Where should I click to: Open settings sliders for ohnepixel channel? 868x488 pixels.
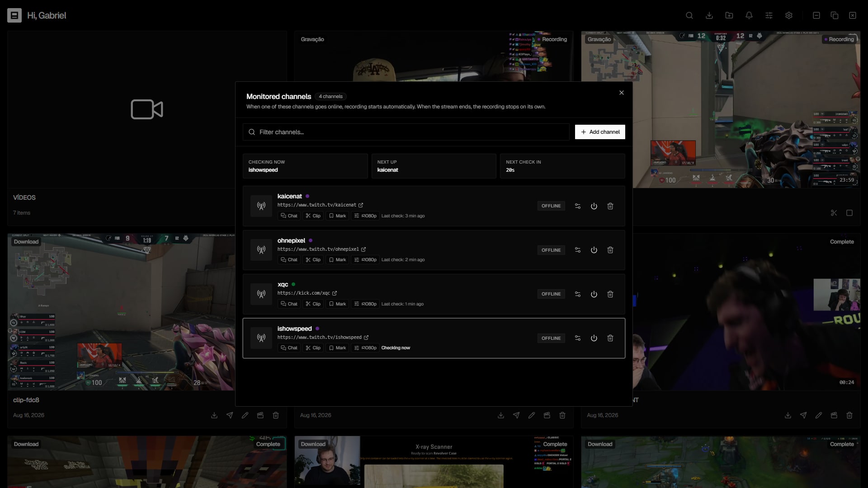tap(577, 250)
